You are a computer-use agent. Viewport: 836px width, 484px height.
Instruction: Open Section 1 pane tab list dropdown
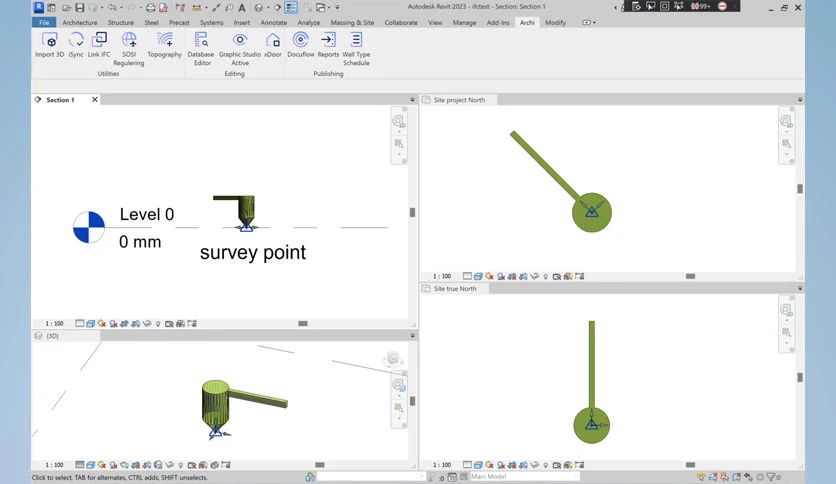click(412, 100)
